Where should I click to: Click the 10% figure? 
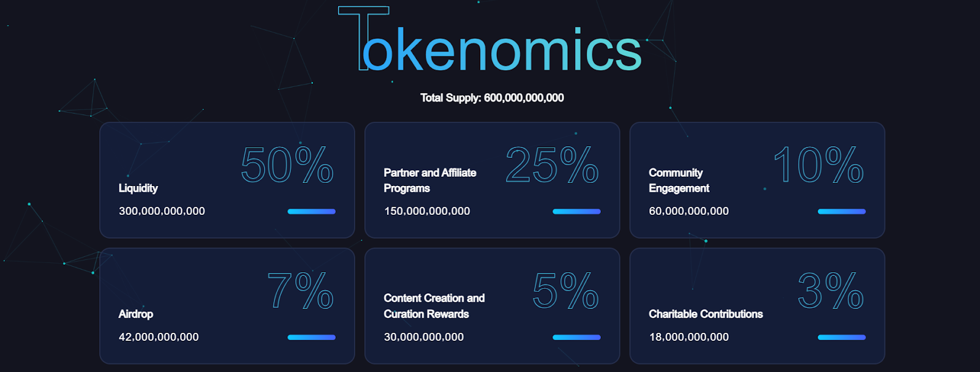818,165
